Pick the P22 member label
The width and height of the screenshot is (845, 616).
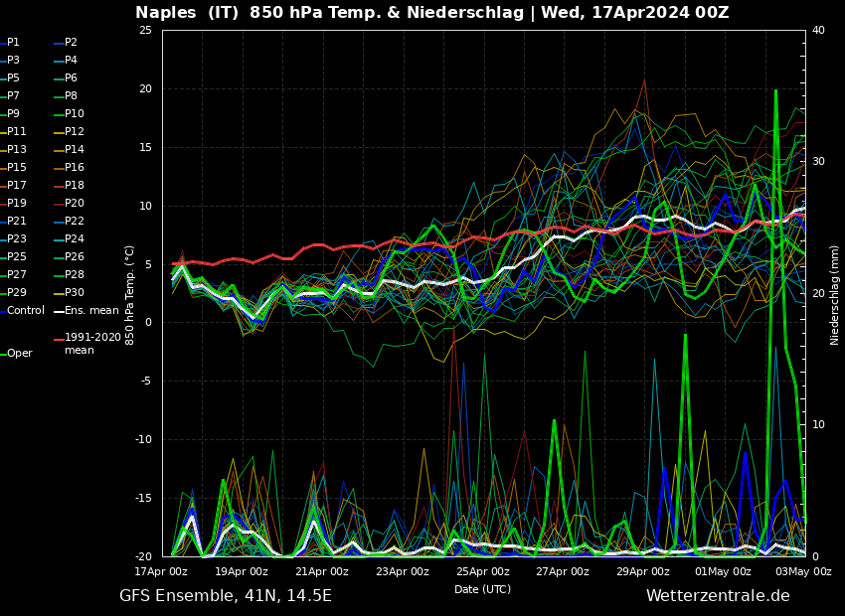(69, 221)
